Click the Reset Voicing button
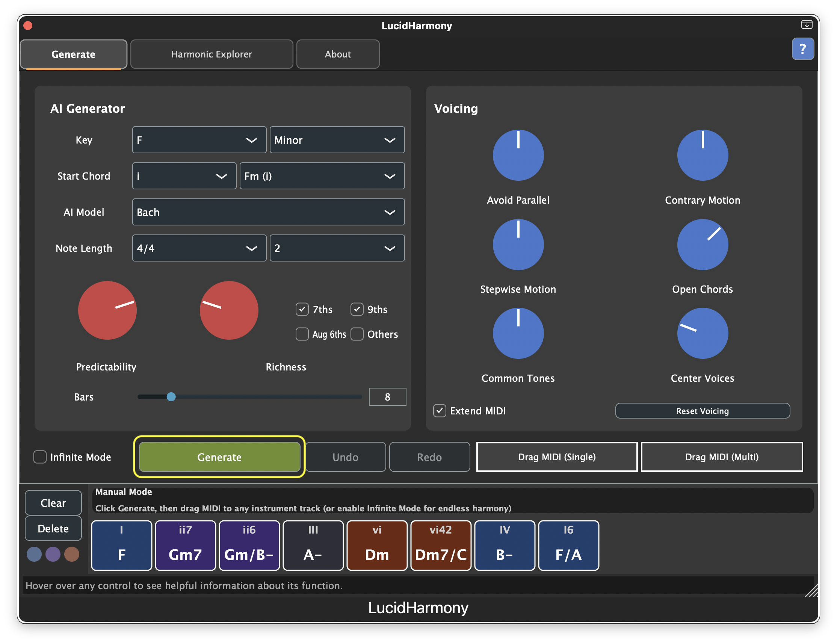Viewport: 837px width, 644px height. tap(703, 411)
